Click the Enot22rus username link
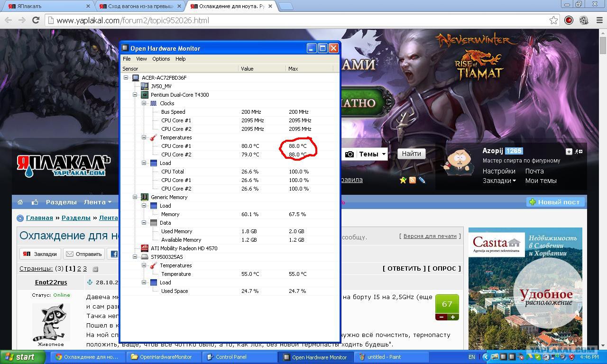Screen dimensions: 607x364 (51, 282)
